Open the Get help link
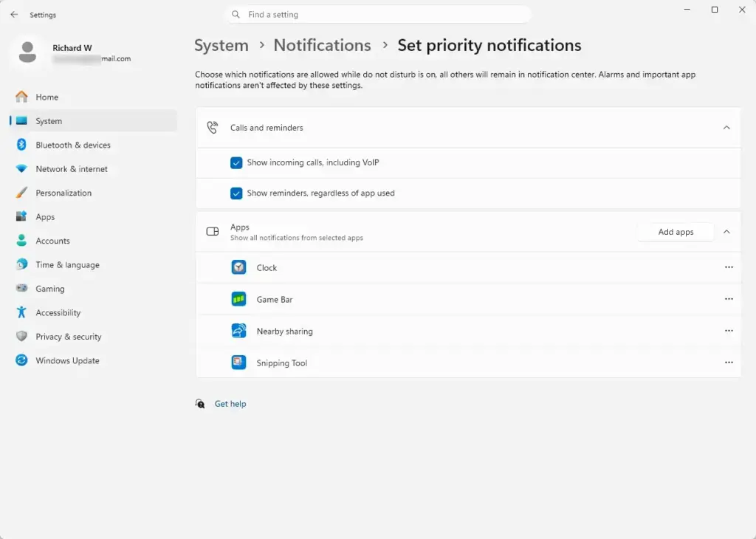The width and height of the screenshot is (756, 539). pyautogui.click(x=230, y=404)
